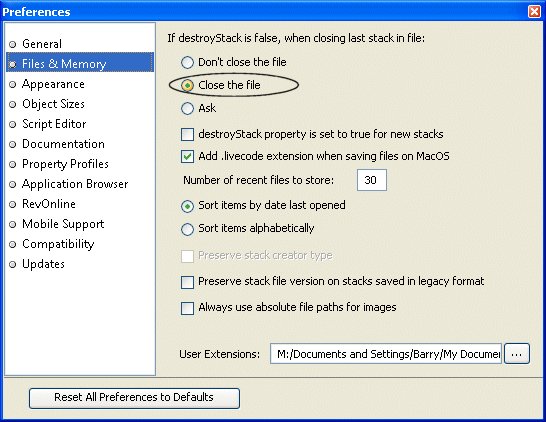The image size is (546, 422).
Task: Open Mobile Support preferences
Action: pos(63,224)
